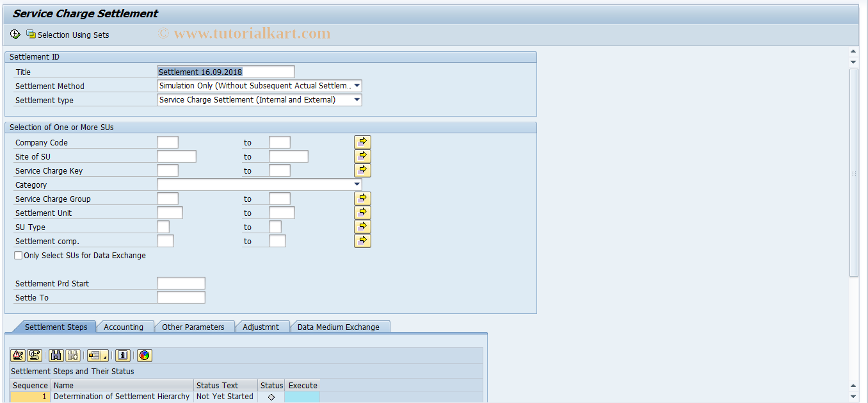
Task: Click the Settlement Unit to field
Action: (x=282, y=213)
